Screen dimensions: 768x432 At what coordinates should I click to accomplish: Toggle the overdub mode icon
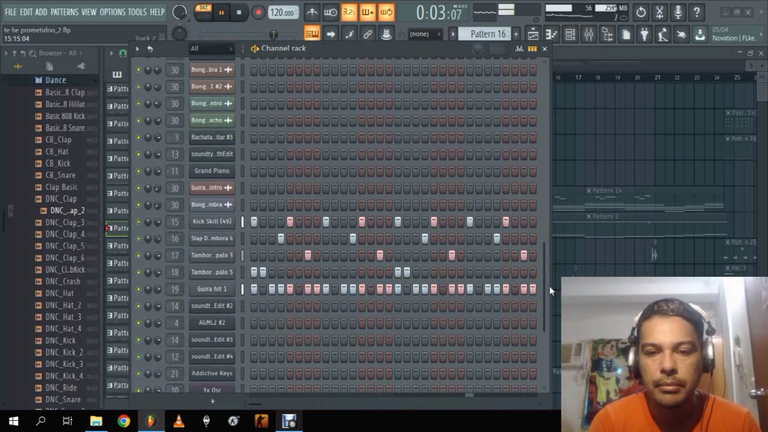pyautogui.click(x=367, y=12)
